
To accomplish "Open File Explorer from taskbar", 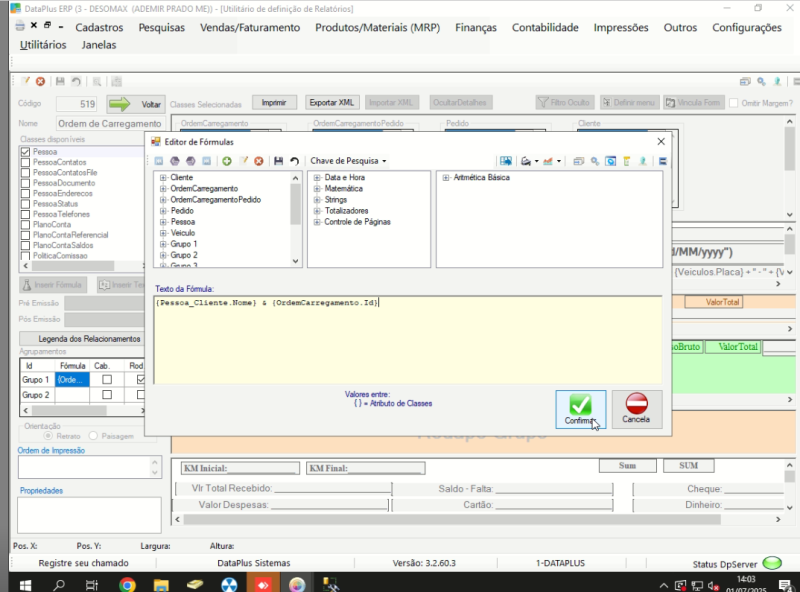I will (161, 584).
